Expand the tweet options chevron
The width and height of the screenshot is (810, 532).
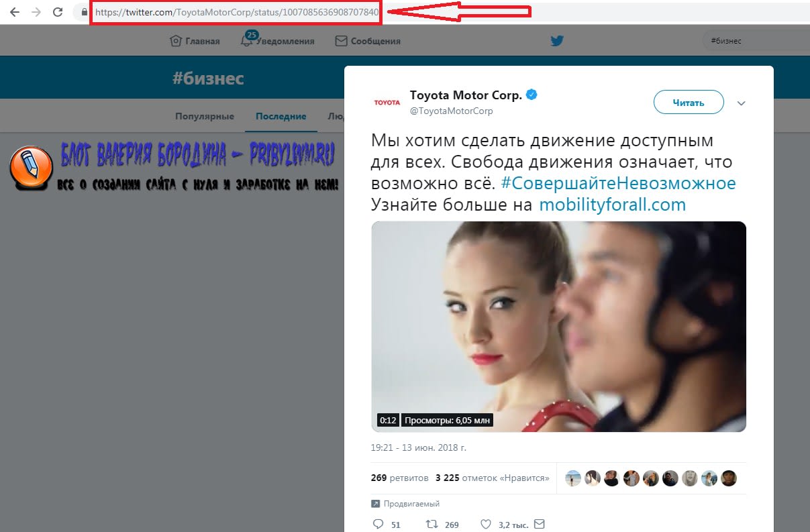click(742, 103)
